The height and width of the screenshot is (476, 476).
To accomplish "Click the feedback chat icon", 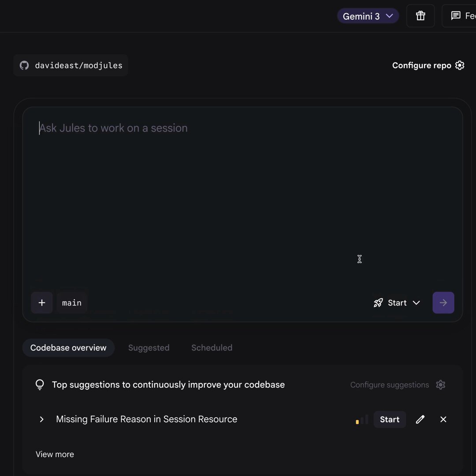I will [455, 16].
